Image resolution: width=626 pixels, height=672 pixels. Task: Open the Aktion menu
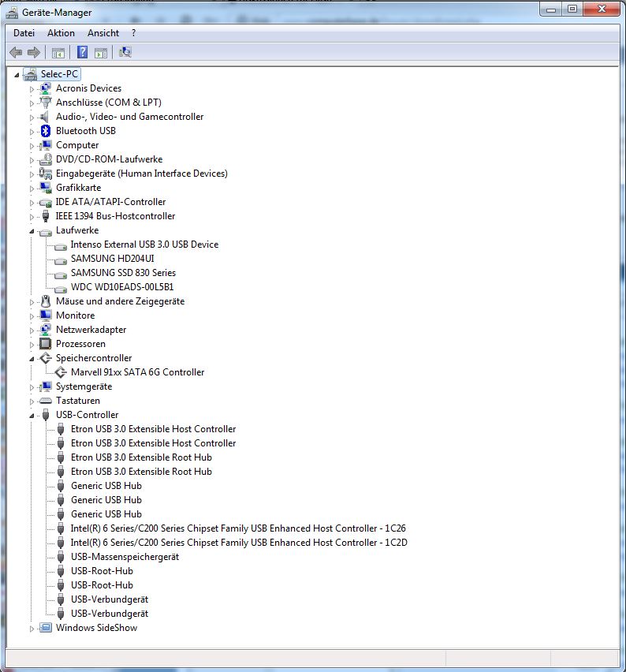[61, 33]
